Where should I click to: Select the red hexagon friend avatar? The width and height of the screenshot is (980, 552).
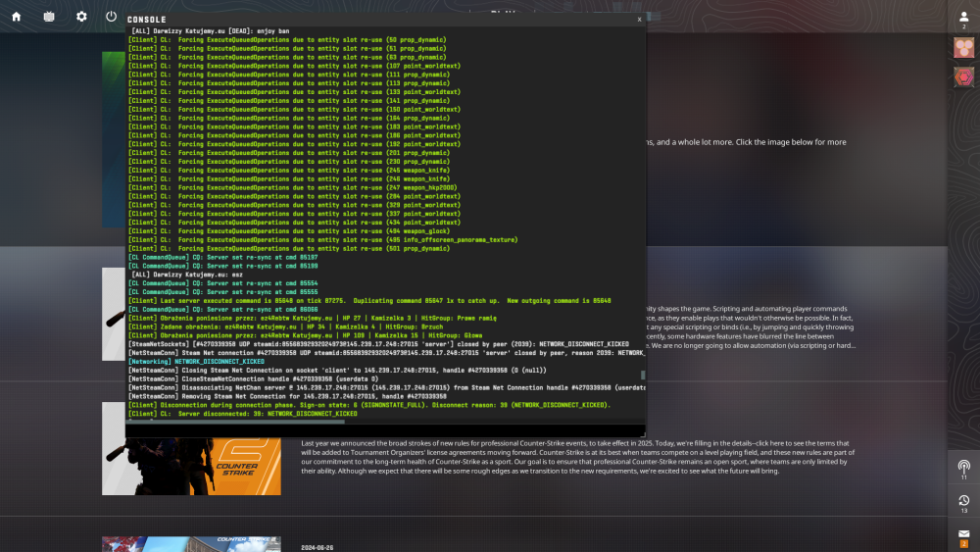point(963,77)
